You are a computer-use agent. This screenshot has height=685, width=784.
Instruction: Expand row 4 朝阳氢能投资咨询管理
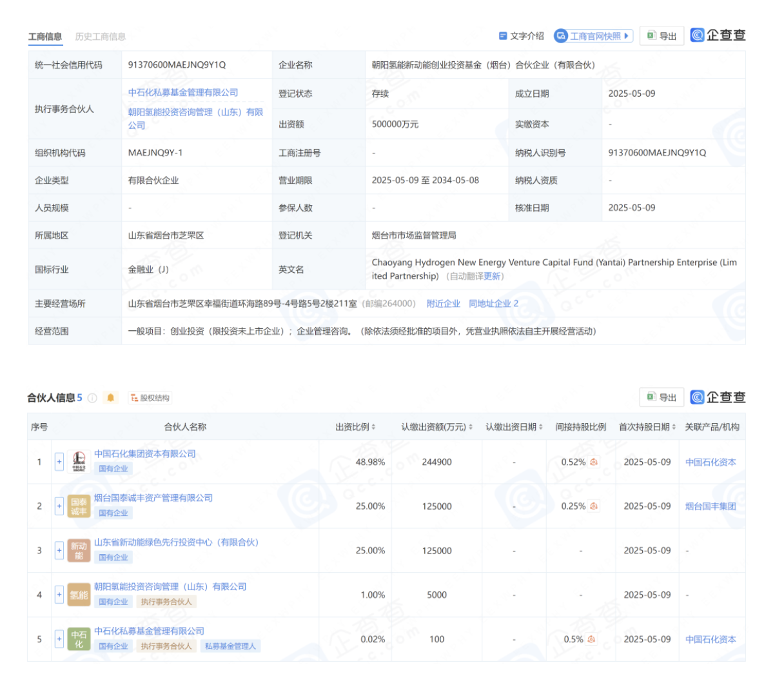(x=59, y=595)
